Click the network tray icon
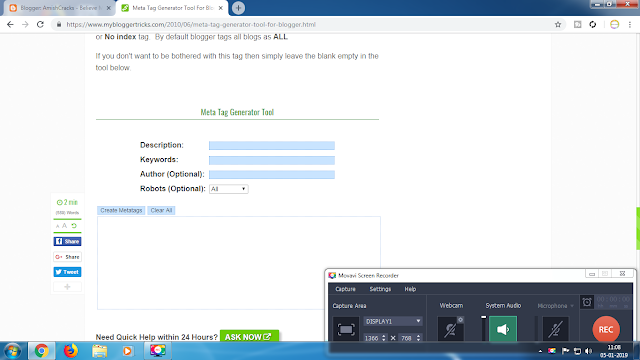The height and width of the screenshot is (360, 640). pyautogui.click(x=577, y=351)
